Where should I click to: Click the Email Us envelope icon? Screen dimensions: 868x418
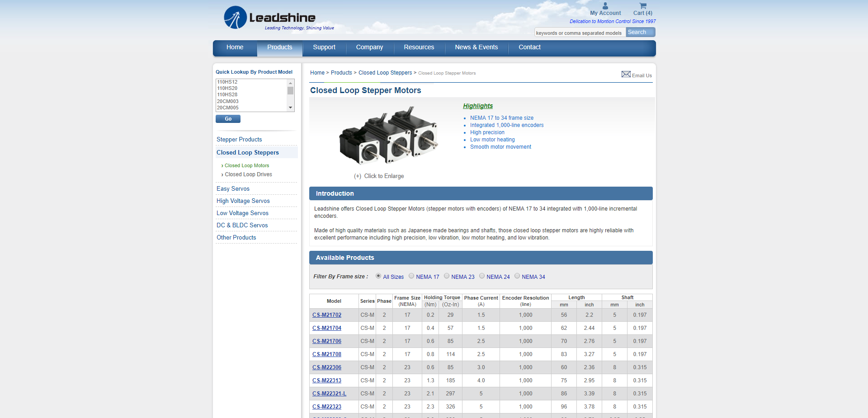626,74
